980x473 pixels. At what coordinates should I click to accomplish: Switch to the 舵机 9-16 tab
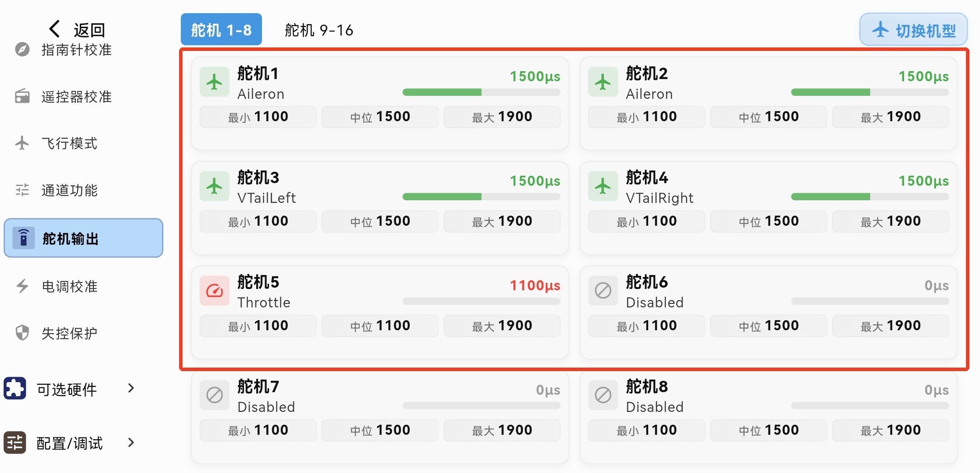[319, 30]
